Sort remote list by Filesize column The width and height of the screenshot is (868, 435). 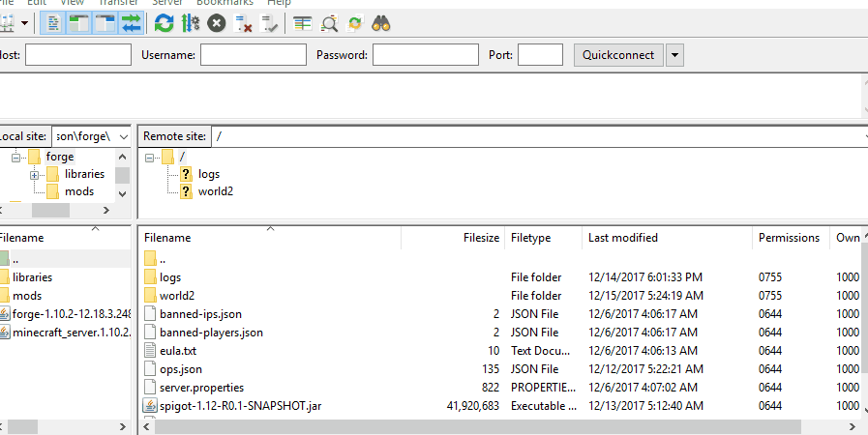pyautogui.click(x=453, y=238)
